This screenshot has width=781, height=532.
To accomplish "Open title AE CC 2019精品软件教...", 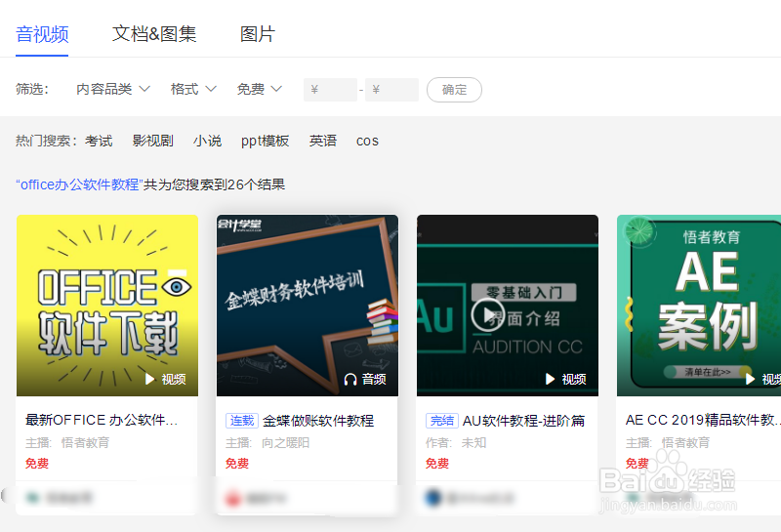I will coord(702,420).
